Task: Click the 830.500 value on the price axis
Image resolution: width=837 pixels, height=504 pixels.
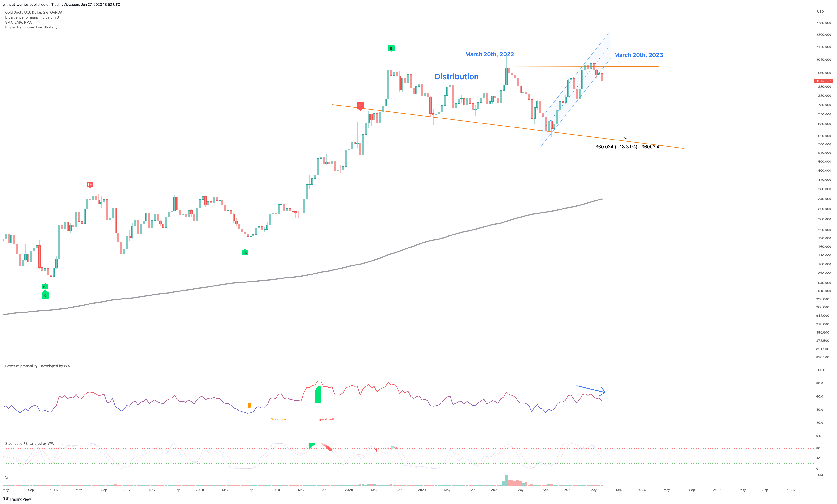Action: tap(823, 357)
